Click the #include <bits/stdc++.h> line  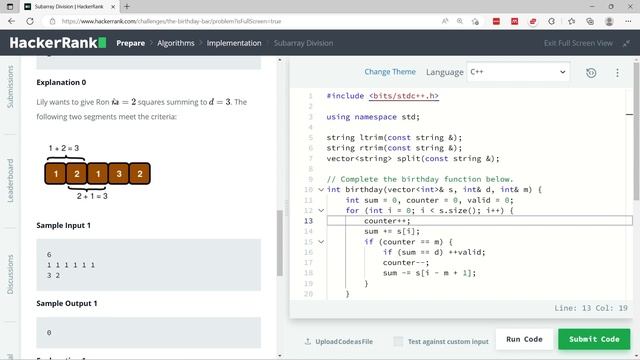(382, 96)
